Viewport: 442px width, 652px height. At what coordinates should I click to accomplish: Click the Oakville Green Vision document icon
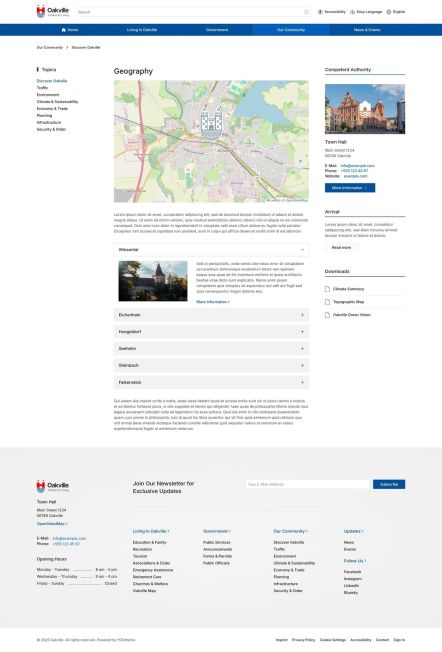(327, 315)
